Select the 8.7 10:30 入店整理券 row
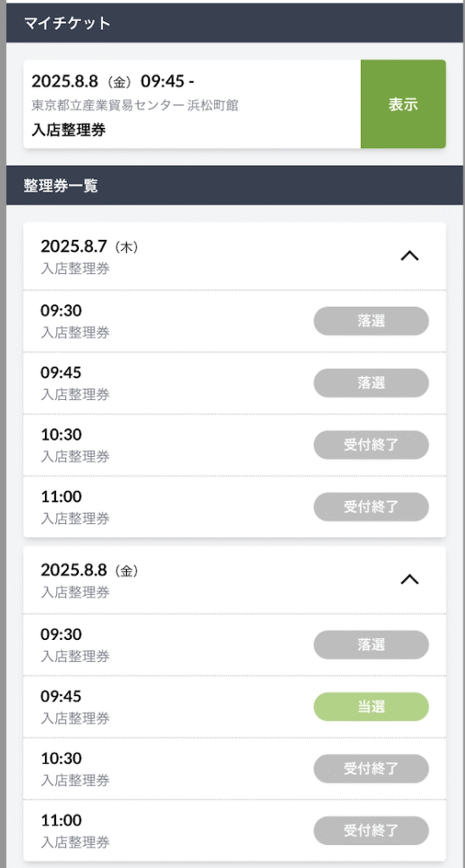This screenshot has height=868, width=465. pyautogui.click(x=235, y=445)
